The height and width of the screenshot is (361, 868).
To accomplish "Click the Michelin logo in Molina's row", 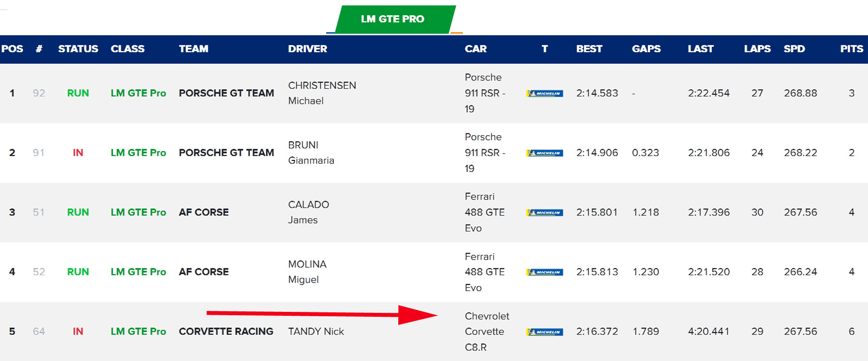I will 545,272.
